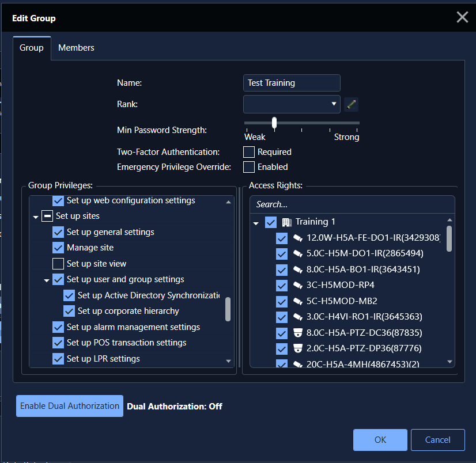Uncheck access for 3C-H5MOD-RP4 camera
The image size is (476, 463).
(282, 286)
